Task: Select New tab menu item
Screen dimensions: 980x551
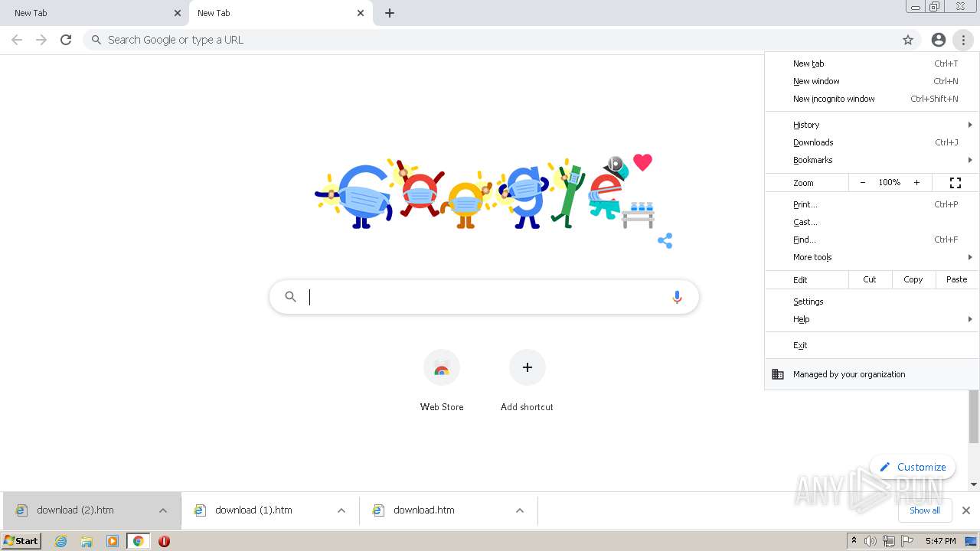Action: [x=872, y=64]
